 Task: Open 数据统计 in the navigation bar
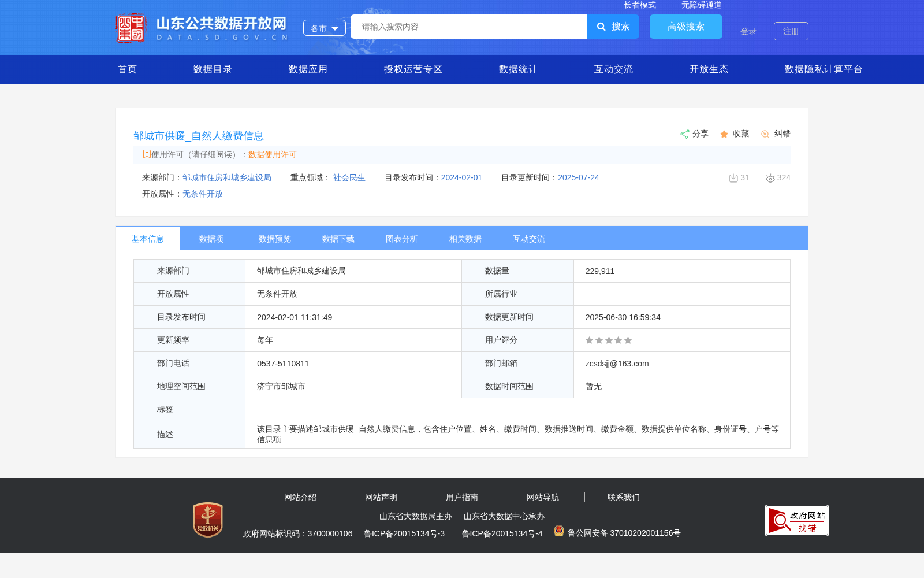[x=519, y=69]
